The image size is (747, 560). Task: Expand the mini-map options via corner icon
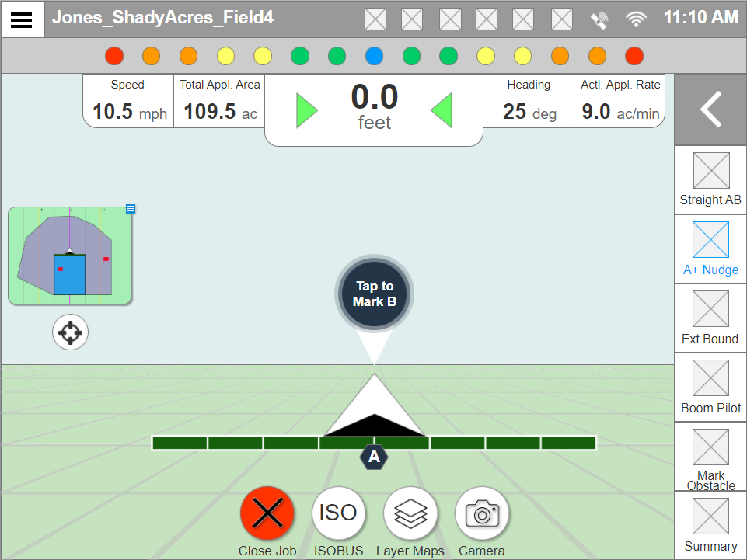tap(130, 209)
